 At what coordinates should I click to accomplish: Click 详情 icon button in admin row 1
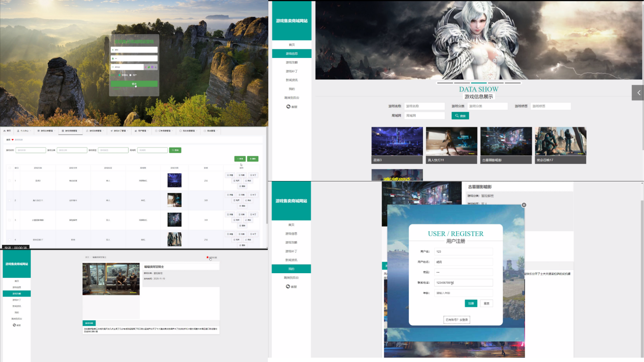point(230,175)
